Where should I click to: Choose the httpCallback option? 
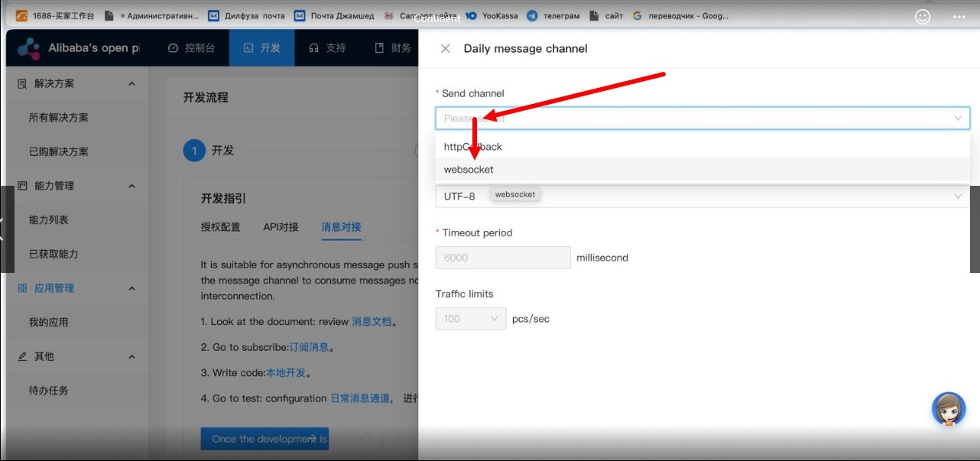coord(472,147)
